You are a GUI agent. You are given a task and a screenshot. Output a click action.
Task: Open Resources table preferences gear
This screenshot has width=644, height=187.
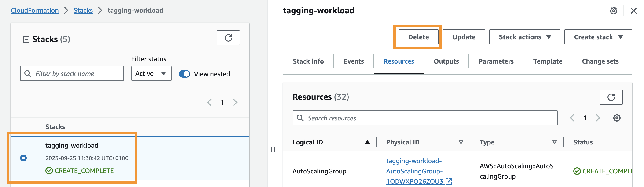pyautogui.click(x=616, y=118)
